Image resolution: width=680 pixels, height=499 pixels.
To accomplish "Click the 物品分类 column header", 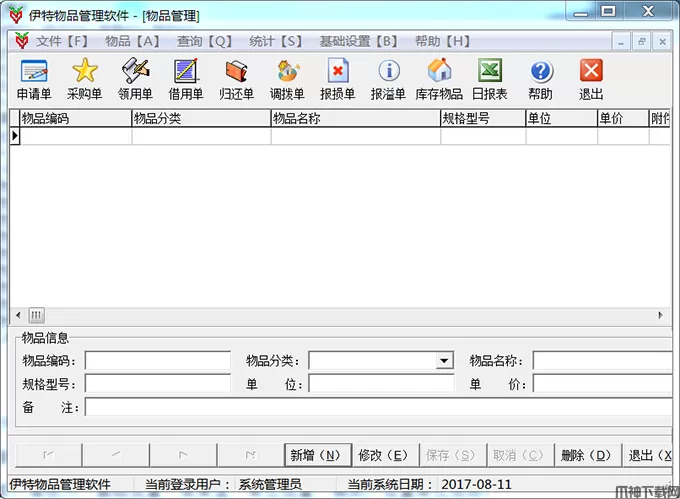I will click(201, 118).
